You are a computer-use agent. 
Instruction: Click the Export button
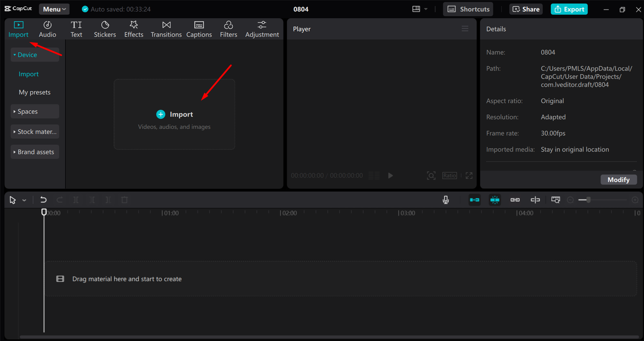(569, 9)
